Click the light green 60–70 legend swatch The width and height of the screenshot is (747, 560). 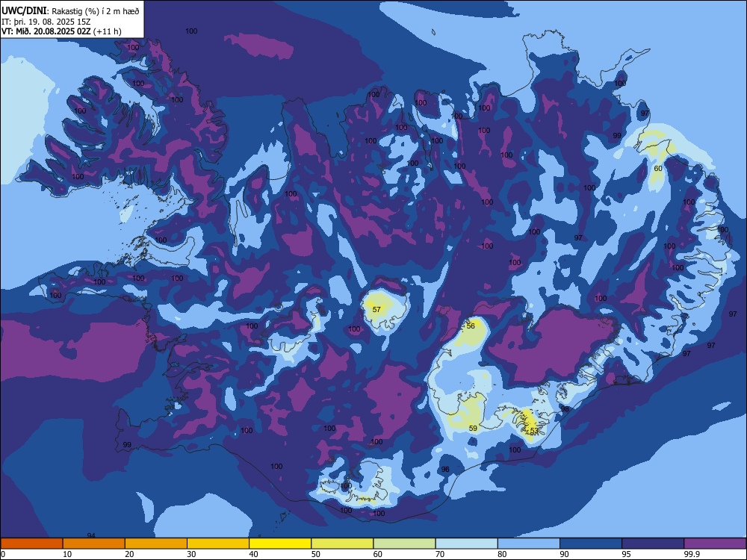tap(404, 544)
